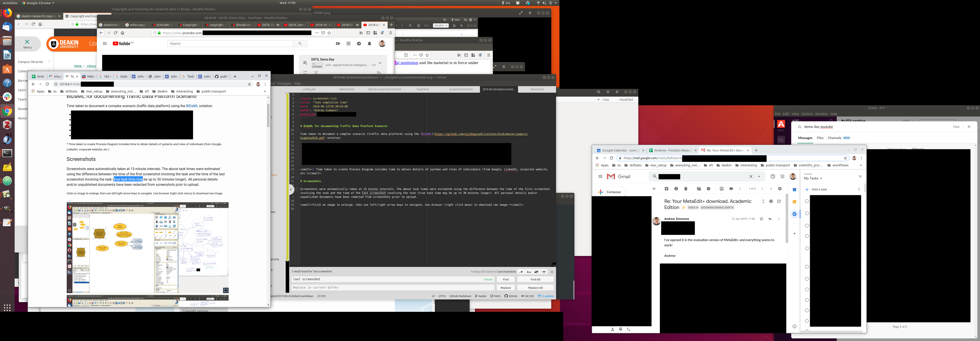This screenshot has width=980, height=341.
Task: Print the MetaEdit+ email
Action: point(771,202)
